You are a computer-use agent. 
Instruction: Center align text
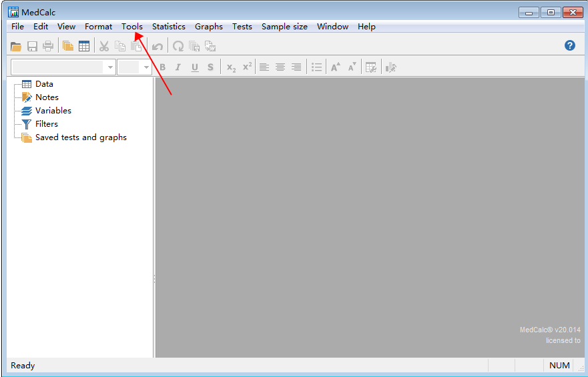[280, 67]
